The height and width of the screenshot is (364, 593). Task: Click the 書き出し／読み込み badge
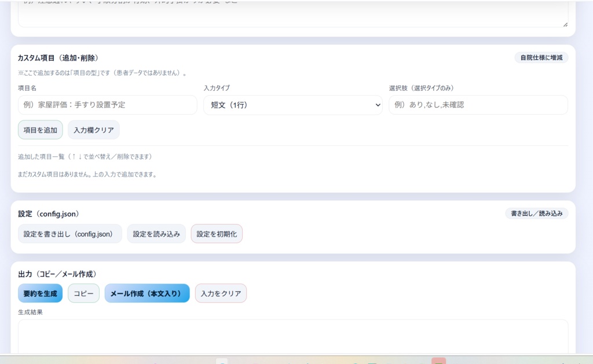point(536,213)
